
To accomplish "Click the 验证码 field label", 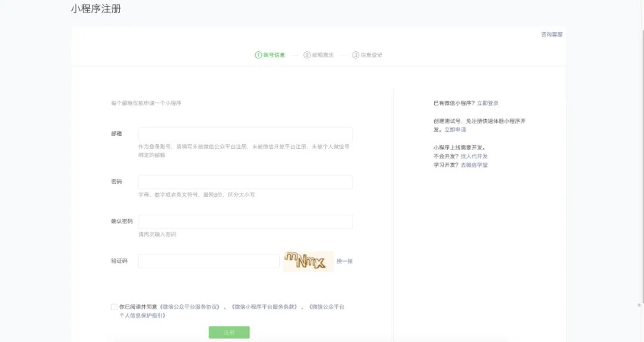I will coord(119,261).
